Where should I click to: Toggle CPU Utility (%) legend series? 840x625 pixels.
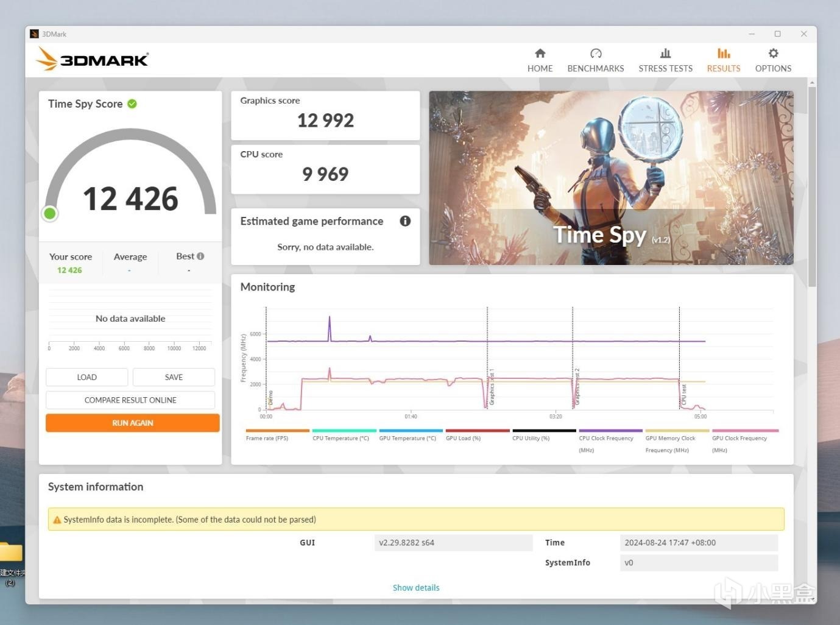(x=544, y=435)
